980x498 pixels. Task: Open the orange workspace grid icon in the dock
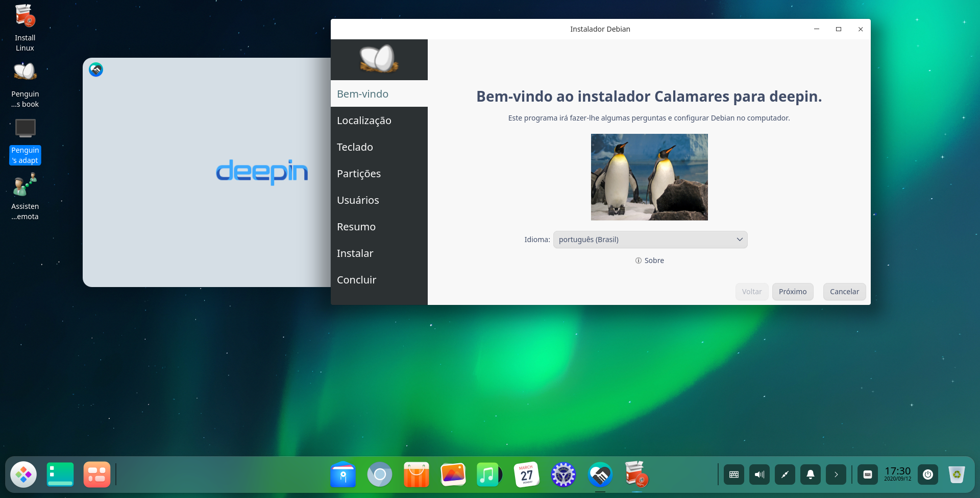pos(97,475)
